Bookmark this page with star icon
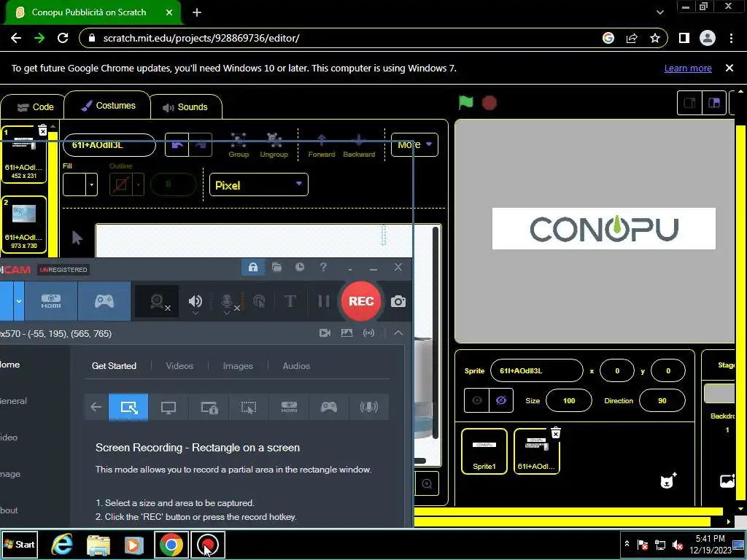The image size is (747, 560). [x=655, y=38]
